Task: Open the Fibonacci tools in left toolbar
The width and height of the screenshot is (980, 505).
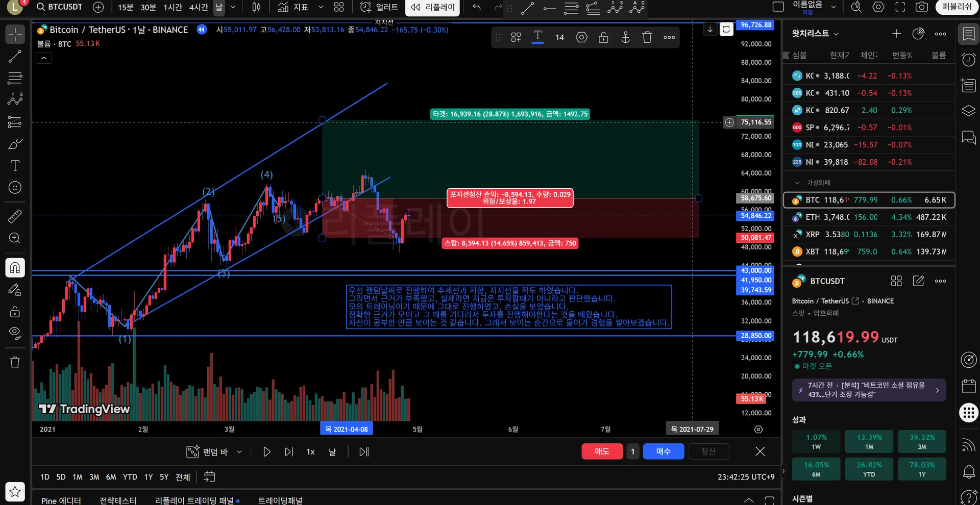Action: (15, 78)
